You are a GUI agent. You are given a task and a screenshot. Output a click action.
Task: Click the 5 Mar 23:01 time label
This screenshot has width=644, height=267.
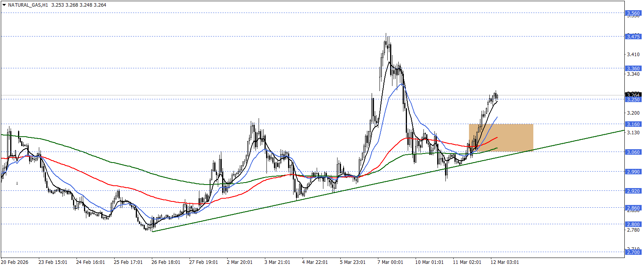353,262
